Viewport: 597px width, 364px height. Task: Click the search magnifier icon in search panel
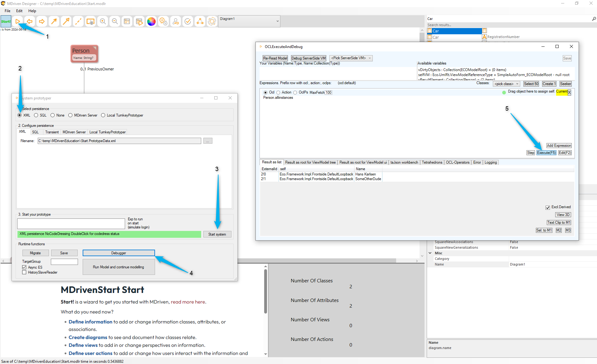click(x=594, y=19)
